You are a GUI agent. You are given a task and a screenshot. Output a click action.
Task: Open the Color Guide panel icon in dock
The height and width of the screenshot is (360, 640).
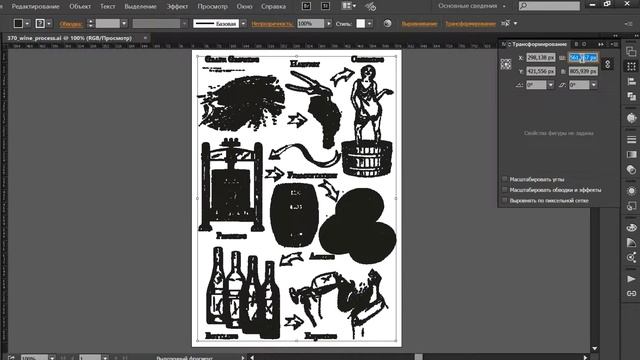coord(631,118)
